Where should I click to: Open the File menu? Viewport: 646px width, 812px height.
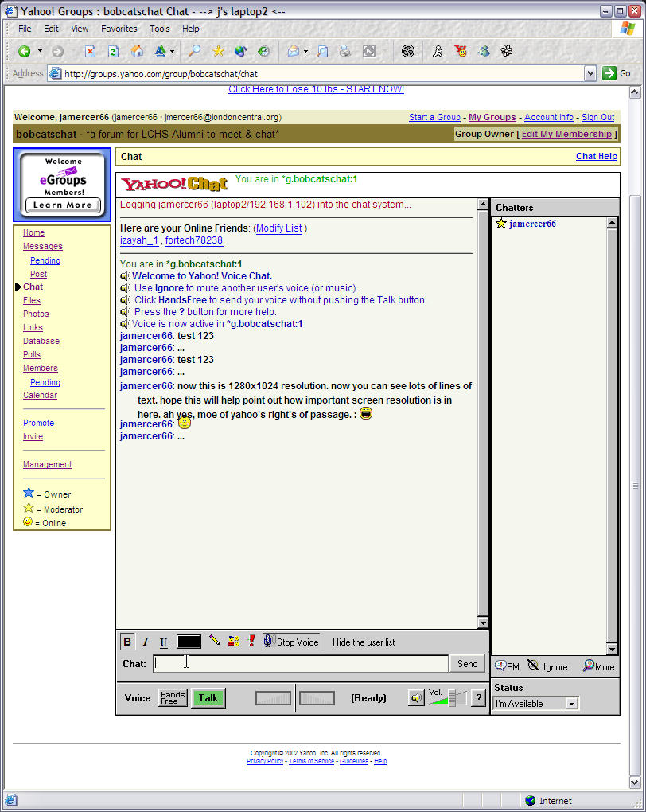coord(25,29)
